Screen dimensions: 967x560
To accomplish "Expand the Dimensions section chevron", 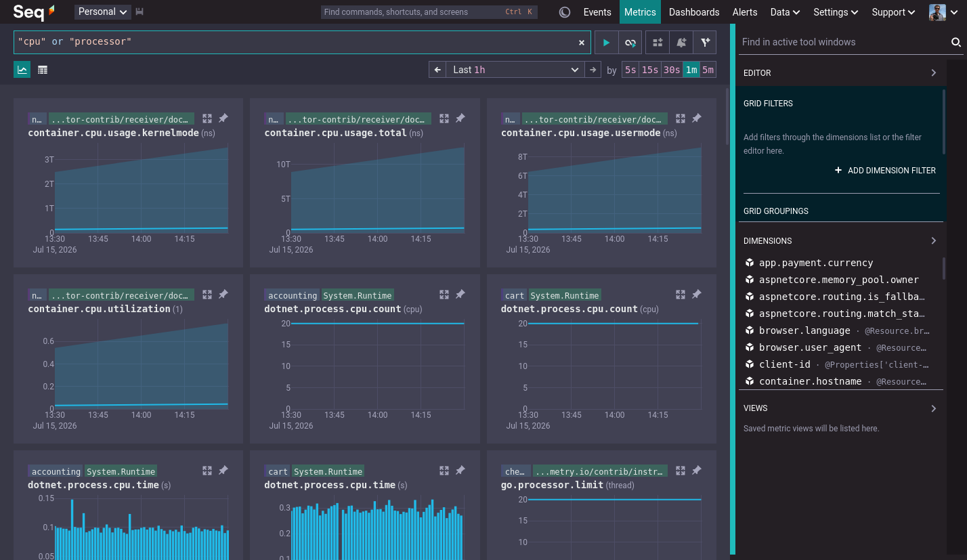I will point(934,240).
